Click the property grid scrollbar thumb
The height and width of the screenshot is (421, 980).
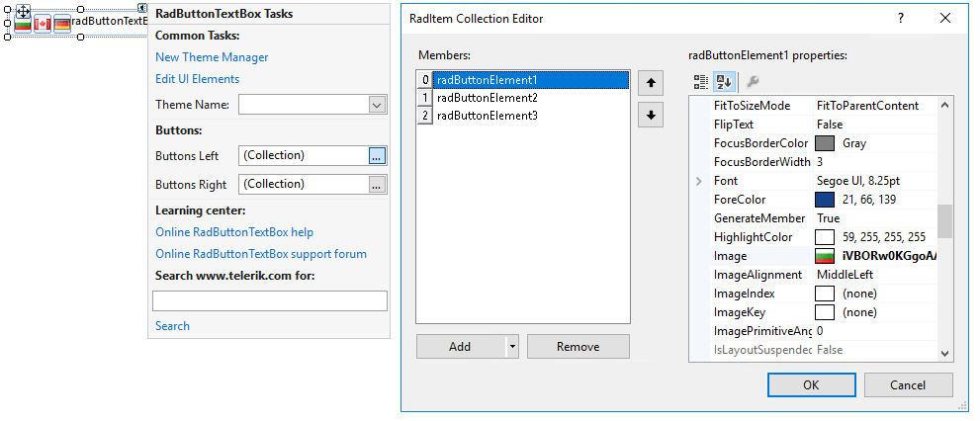[x=945, y=221]
